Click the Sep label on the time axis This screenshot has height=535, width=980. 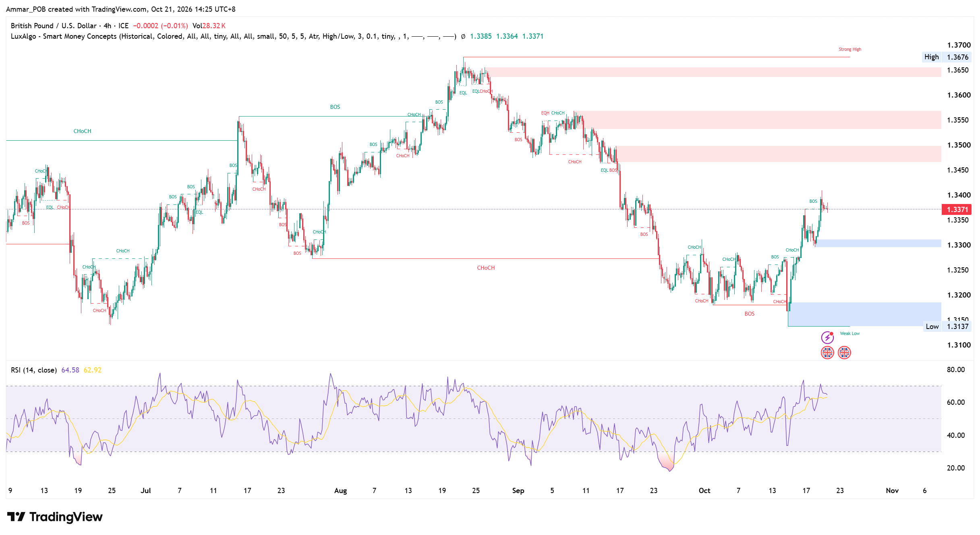pos(518,491)
